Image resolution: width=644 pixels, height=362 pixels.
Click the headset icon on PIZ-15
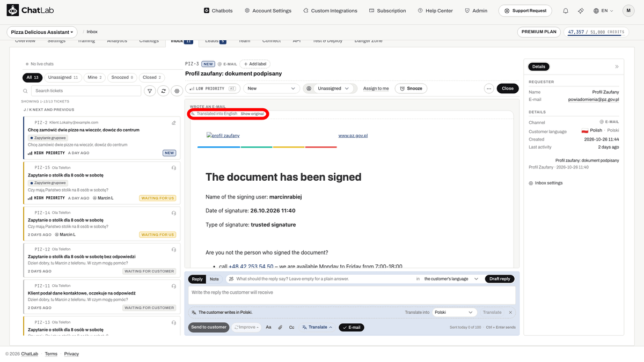pos(173,168)
